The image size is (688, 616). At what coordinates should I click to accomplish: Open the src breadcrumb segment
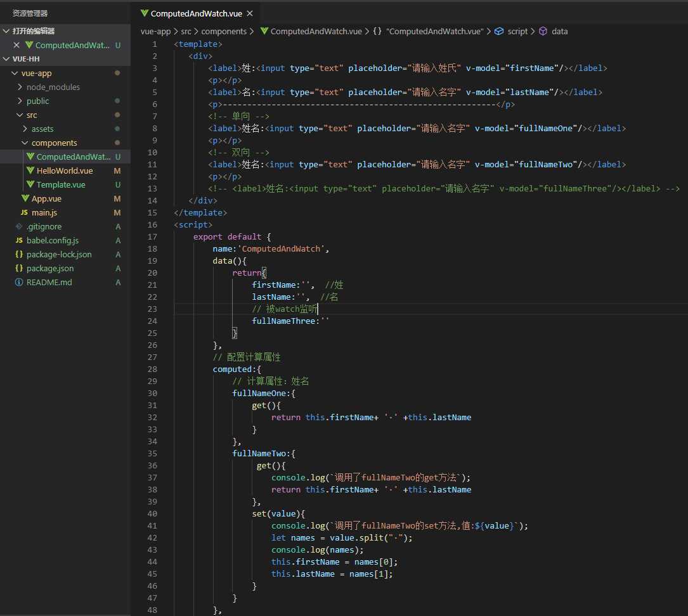(x=186, y=31)
